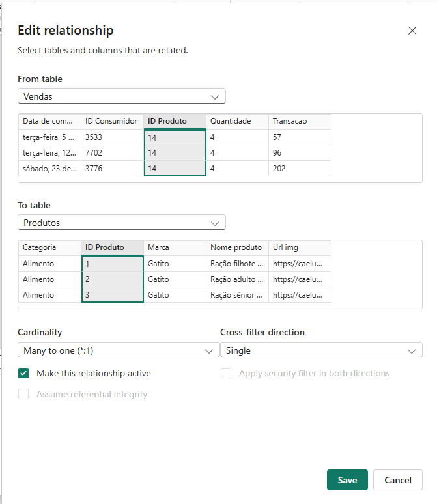This screenshot has height=504, width=437.
Task: Expand the Cross-filter direction dropdown
Action: [321, 350]
